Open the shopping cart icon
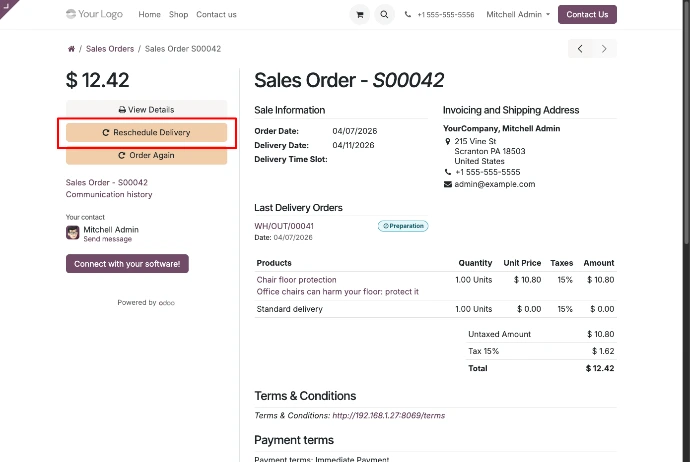The height and width of the screenshot is (462, 690). 359,15
